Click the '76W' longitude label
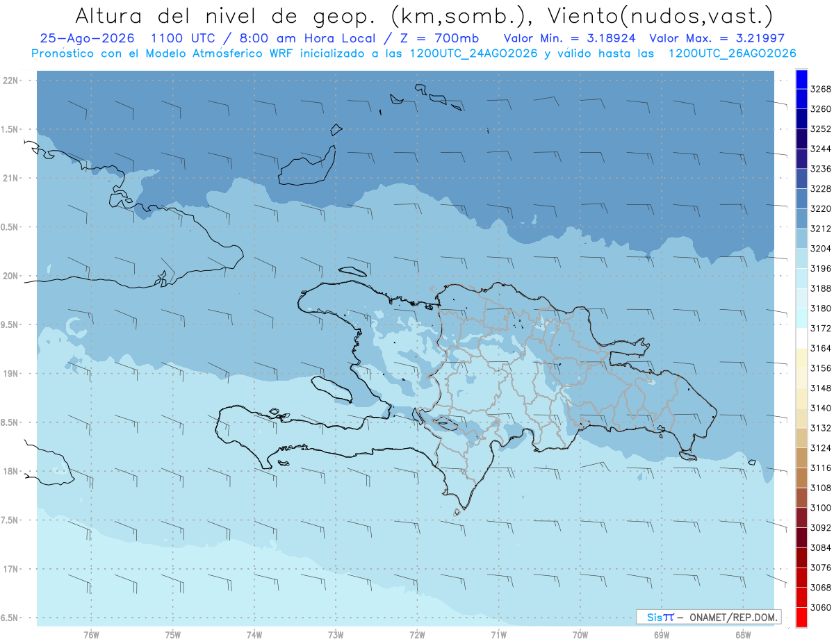Viewport: 834px width, 644px height. tap(91, 635)
